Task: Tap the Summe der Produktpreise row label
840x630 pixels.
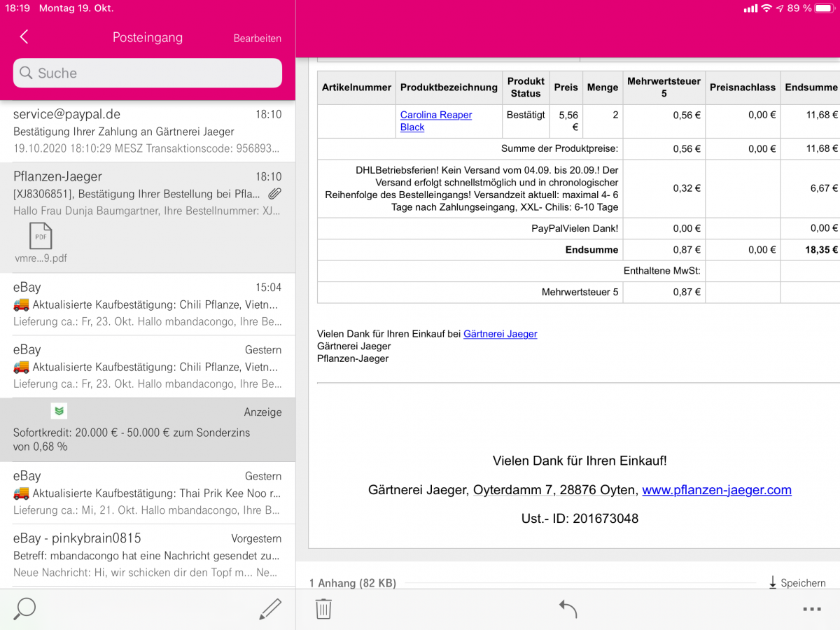Action: [x=559, y=148]
